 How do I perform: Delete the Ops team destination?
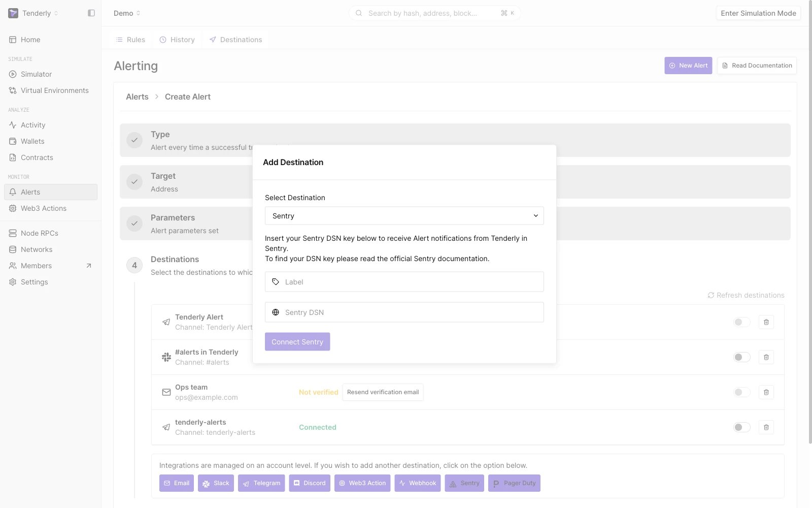click(766, 392)
